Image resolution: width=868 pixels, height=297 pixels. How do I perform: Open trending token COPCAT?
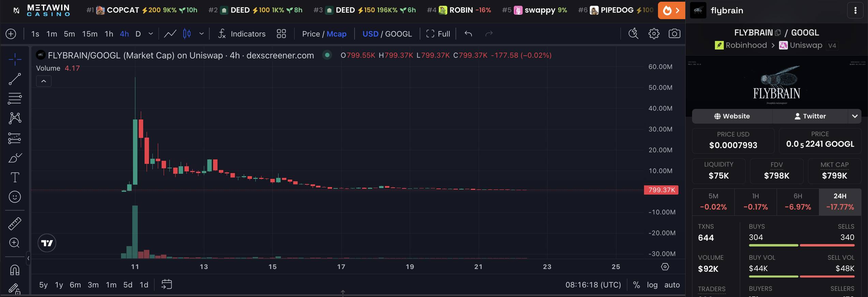[142, 10]
